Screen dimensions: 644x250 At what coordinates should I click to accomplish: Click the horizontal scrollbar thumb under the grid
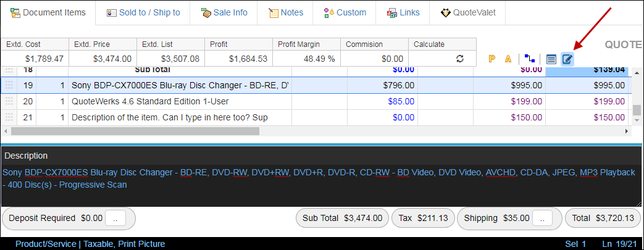click(135, 131)
